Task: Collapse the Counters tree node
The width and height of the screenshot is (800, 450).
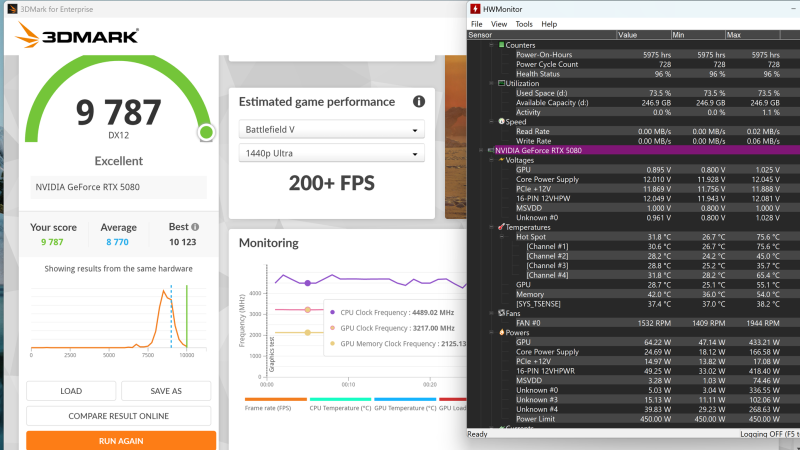Action: click(x=492, y=45)
